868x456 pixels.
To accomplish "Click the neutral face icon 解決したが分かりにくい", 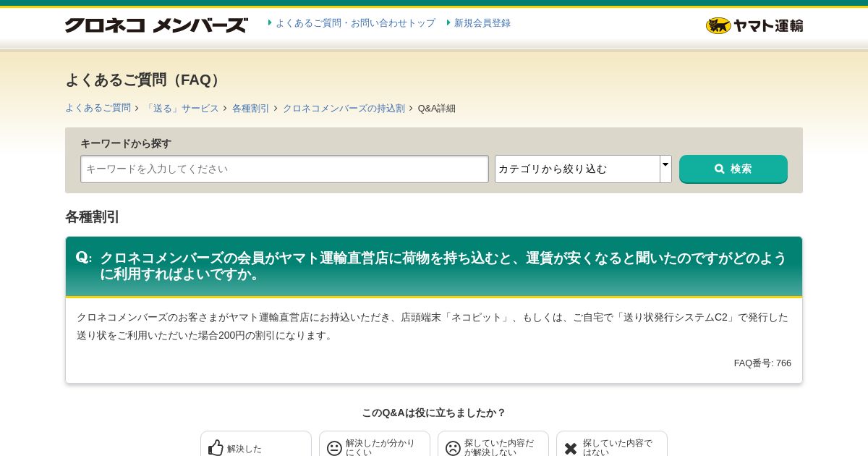I will coord(334,448).
